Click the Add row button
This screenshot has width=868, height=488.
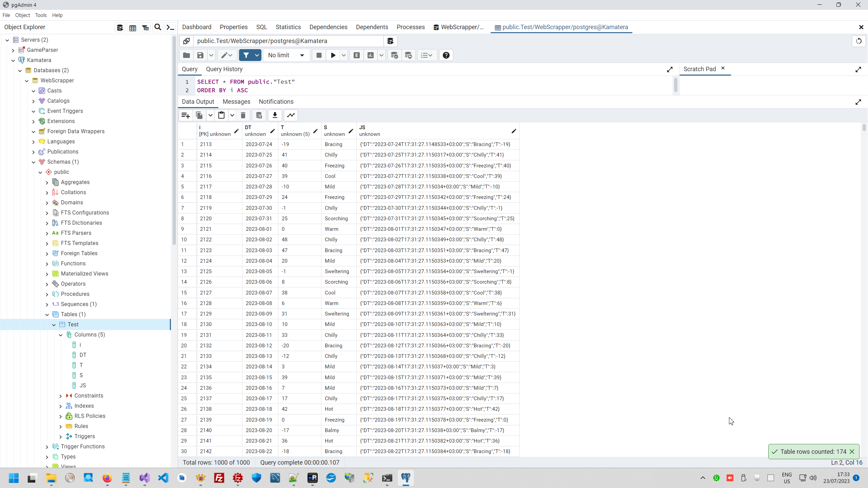click(185, 116)
